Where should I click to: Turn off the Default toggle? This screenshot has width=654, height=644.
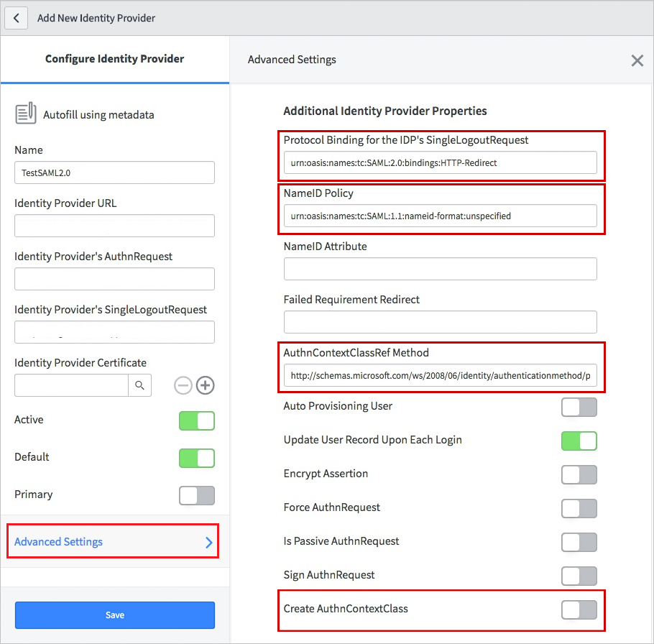coord(196,458)
